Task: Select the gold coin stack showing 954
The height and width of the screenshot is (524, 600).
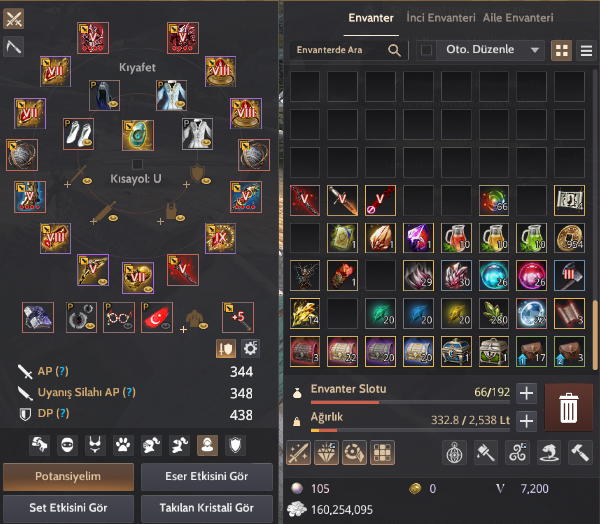Action: pyautogui.click(x=569, y=238)
